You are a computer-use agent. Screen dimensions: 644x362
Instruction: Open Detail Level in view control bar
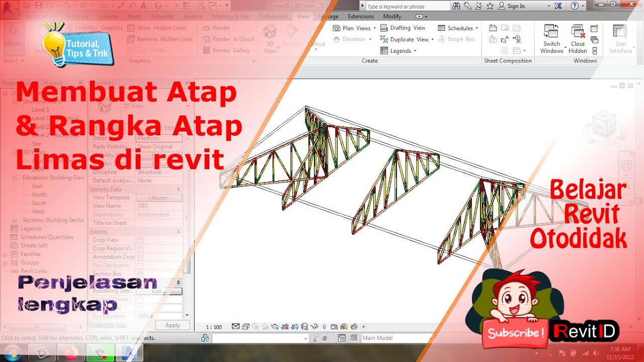pyautogui.click(x=235, y=327)
